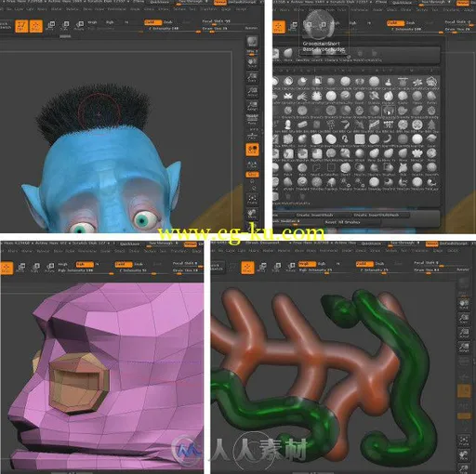Viewport: 476px width, 474px height.
Task: Click the AAHalf icon on the blue character shelf
Action: coord(252,106)
